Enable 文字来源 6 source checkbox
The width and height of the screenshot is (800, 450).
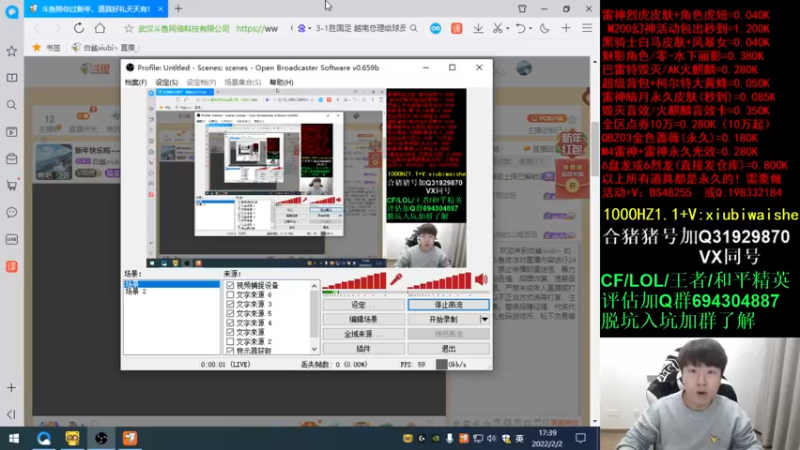[230, 294]
